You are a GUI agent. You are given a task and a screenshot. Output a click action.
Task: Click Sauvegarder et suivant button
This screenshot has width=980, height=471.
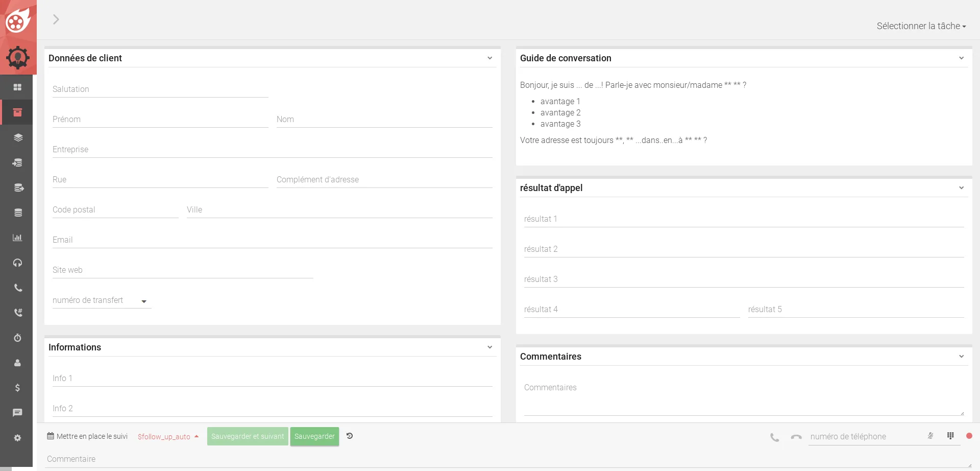coord(248,436)
